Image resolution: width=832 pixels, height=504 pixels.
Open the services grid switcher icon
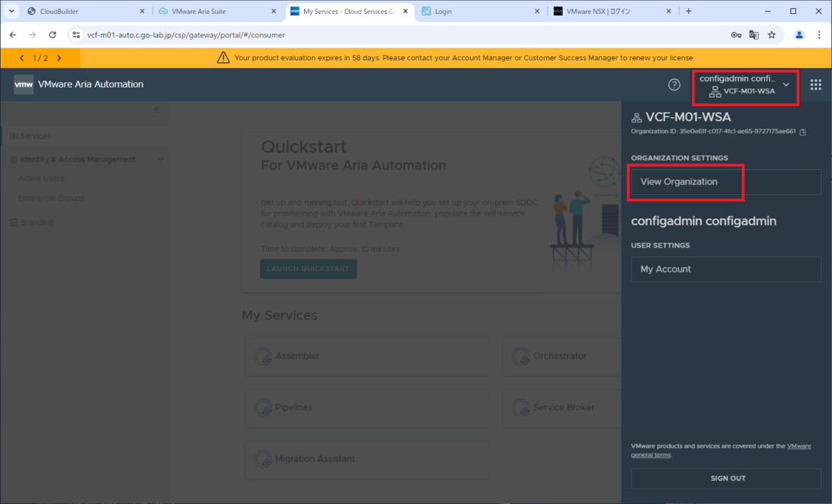(816, 85)
